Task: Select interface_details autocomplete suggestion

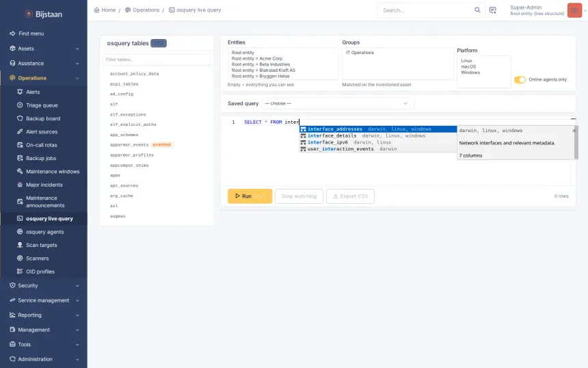Action: tap(378, 136)
